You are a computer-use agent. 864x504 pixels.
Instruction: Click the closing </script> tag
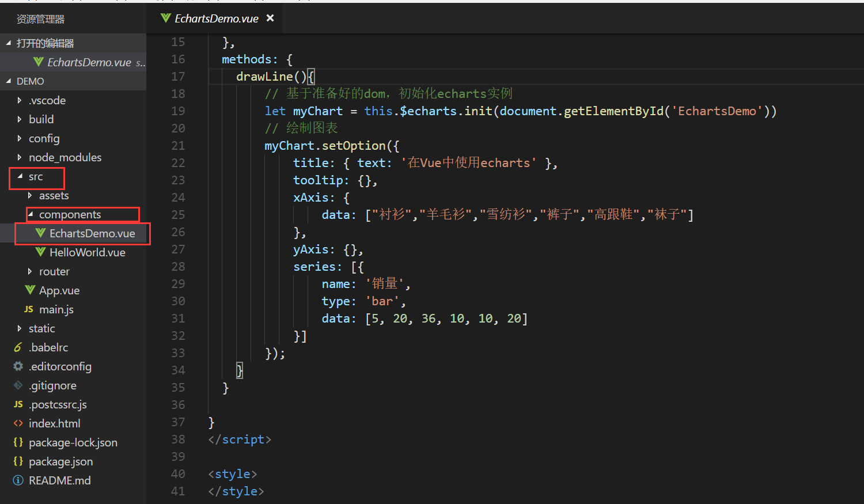point(240,439)
